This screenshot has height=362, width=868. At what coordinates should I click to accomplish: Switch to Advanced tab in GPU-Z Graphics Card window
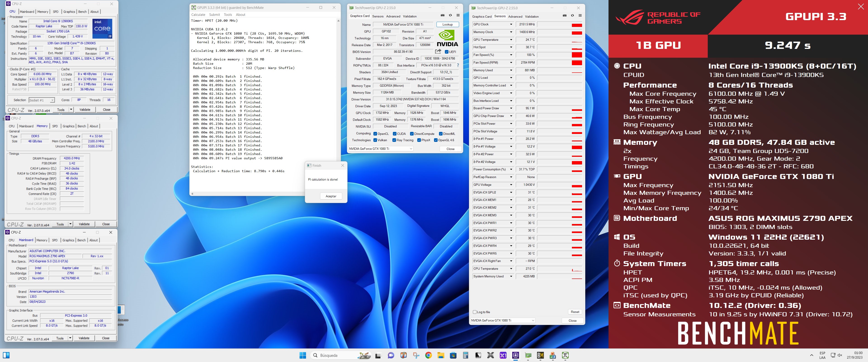[x=393, y=16]
